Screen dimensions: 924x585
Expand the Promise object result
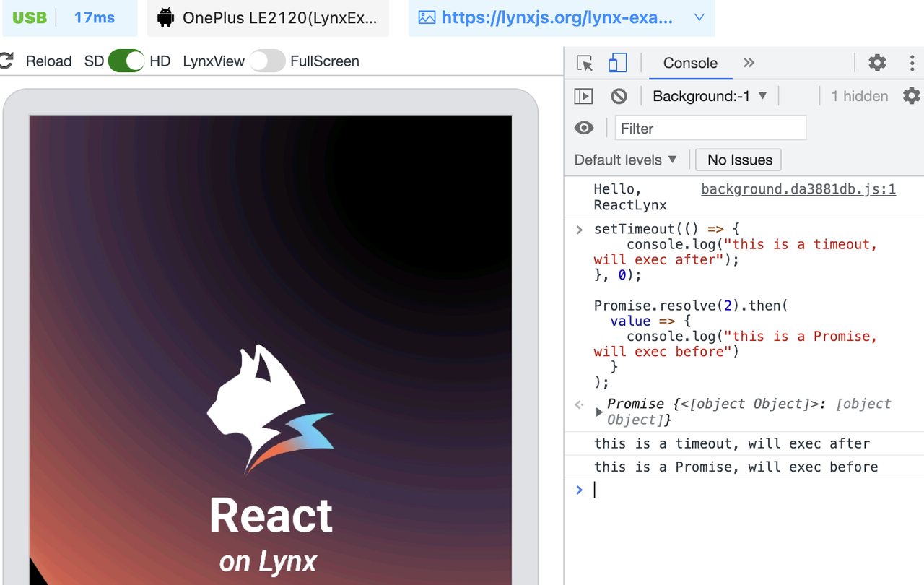point(599,412)
